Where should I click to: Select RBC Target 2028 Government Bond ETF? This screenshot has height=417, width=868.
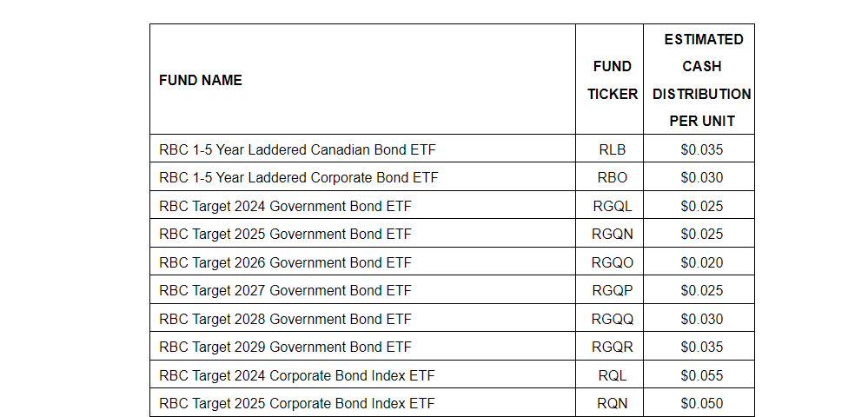click(x=285, y=319)
